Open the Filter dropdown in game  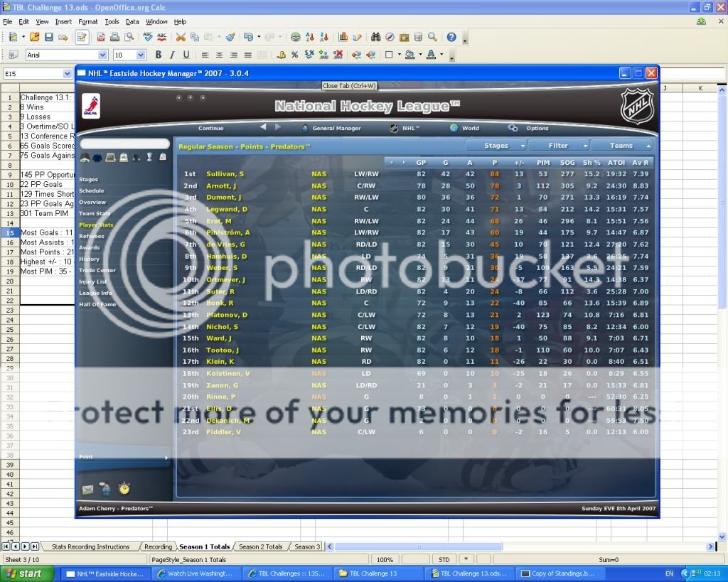click(559, 146)
